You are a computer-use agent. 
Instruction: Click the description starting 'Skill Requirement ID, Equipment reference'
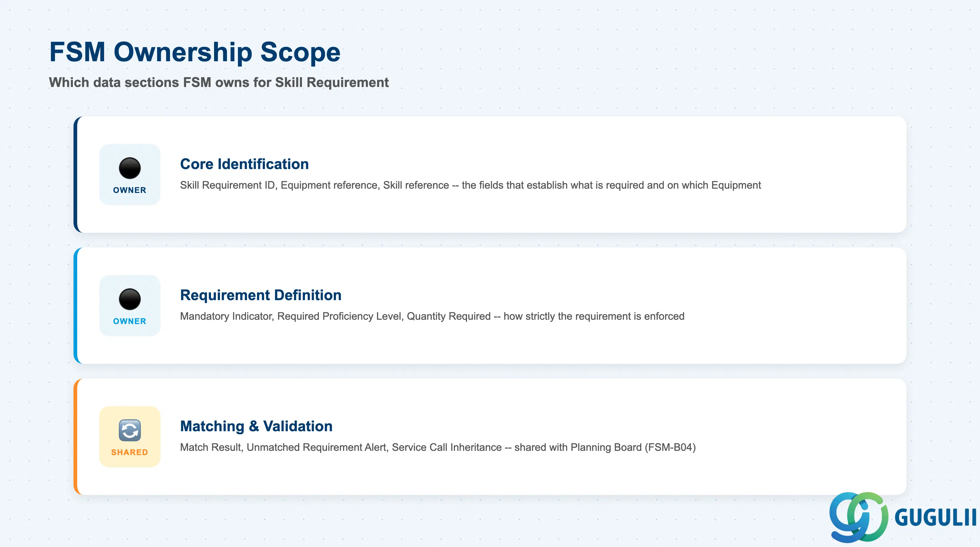(470, 185)
